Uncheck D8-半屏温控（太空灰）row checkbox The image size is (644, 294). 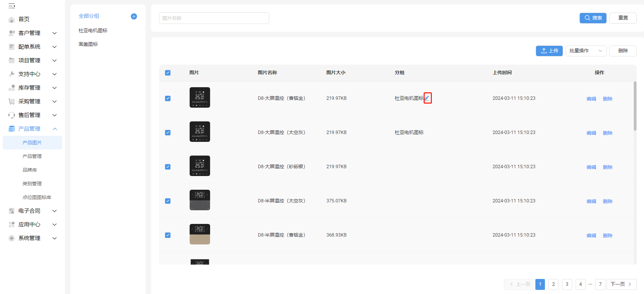(x=168, y=201)
